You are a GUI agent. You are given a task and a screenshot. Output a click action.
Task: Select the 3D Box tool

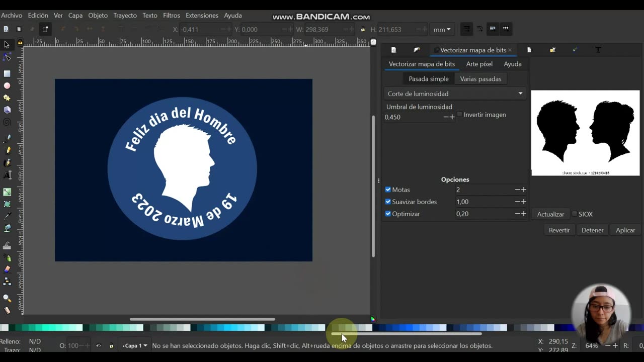[7, 110]
